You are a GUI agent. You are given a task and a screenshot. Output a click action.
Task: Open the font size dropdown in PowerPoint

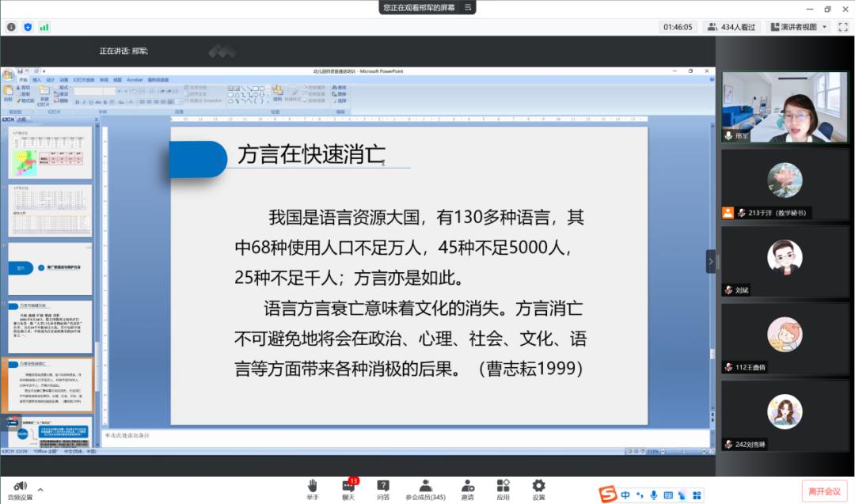click(115, 90)
